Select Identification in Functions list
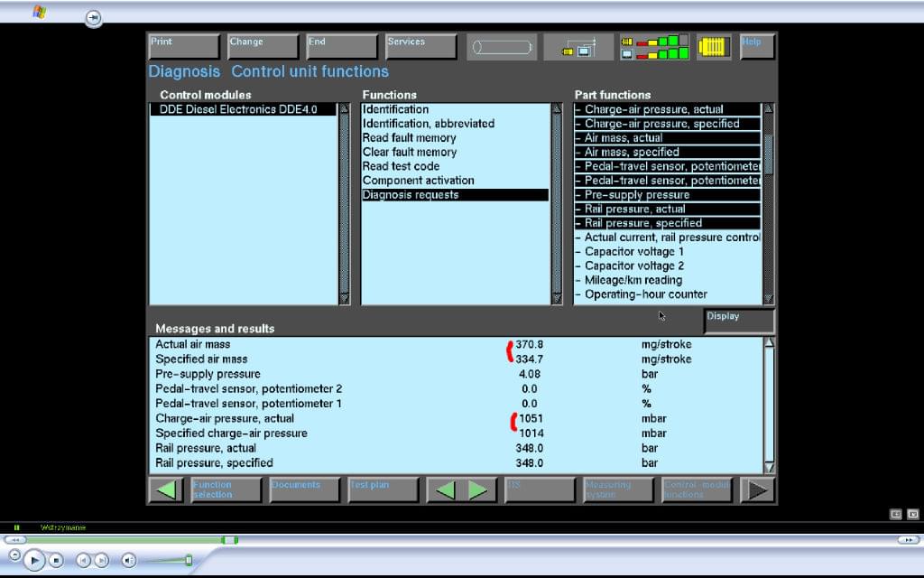The height and width of the screenshot is (578, 924). pyautogui.click(x=455, y=109)
